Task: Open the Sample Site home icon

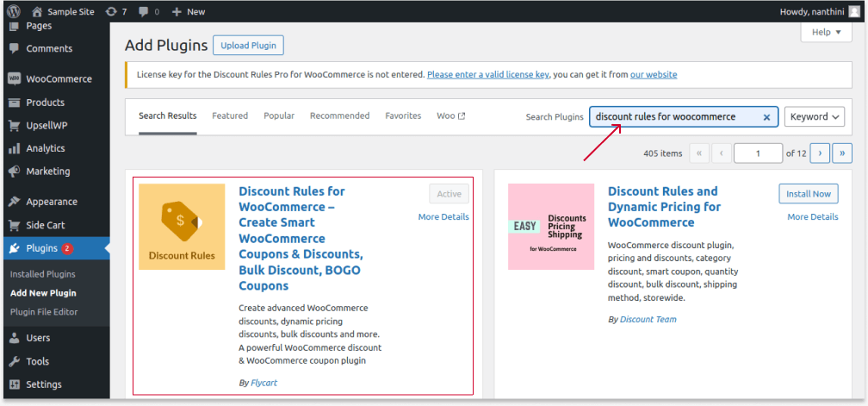Action: 37,11
